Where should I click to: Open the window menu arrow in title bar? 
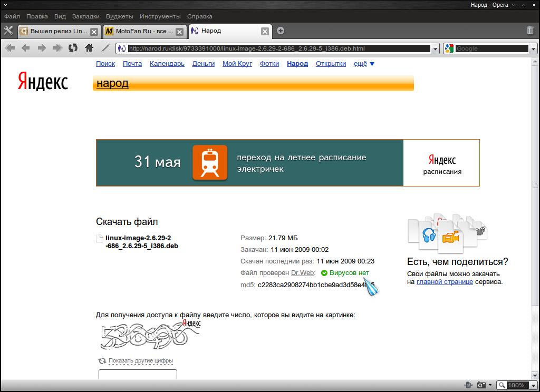pyautogui.click(x=5, y=5)
